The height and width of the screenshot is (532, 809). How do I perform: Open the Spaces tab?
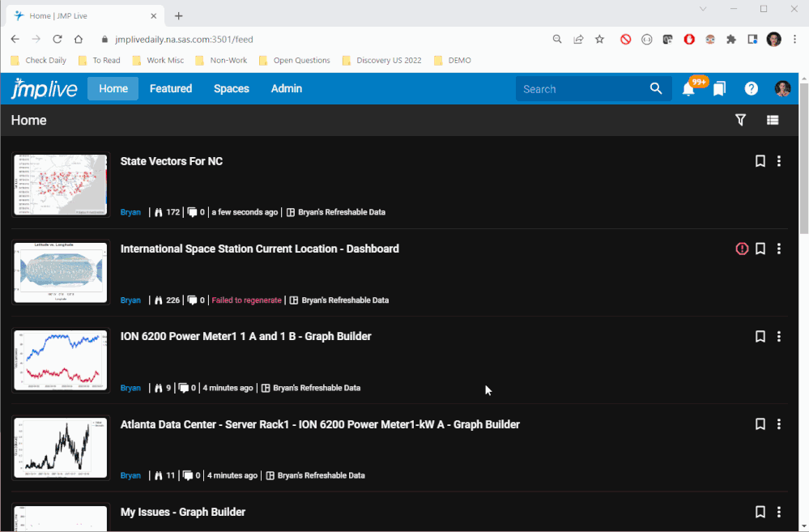point(232,89)
